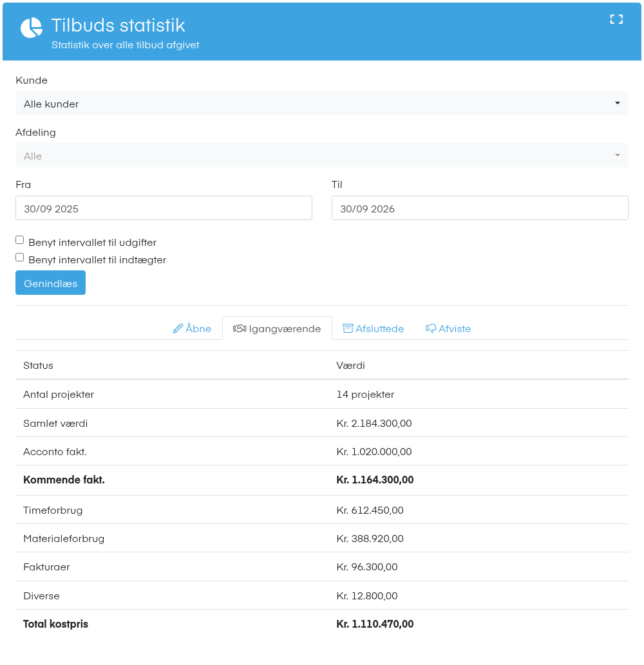Click the Afdeling field label

[x=35, y=133]
